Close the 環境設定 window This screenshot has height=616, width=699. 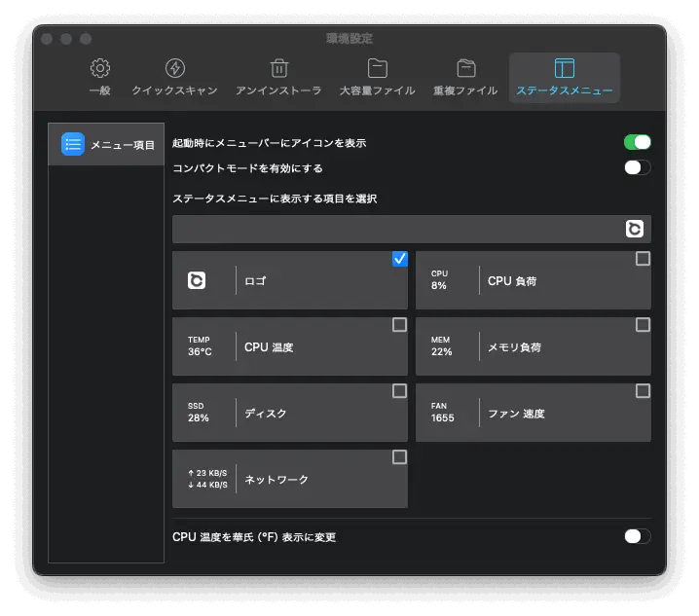pos(47,39)
